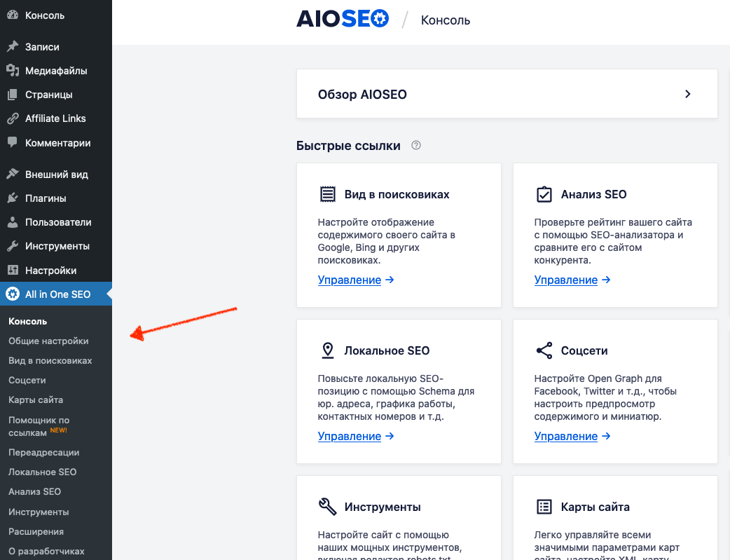Expand Обзор AIOSEO with the chevron arrow

pos(688,94)
